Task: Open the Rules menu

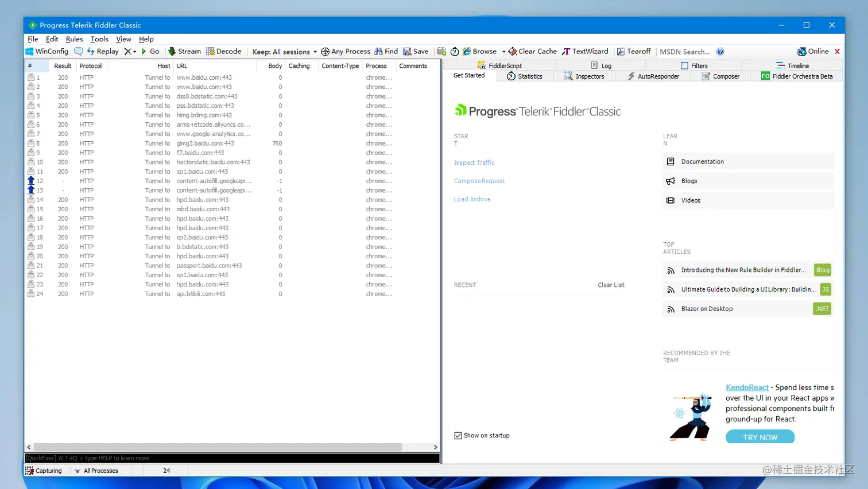Action: click(x=74, y=39)
